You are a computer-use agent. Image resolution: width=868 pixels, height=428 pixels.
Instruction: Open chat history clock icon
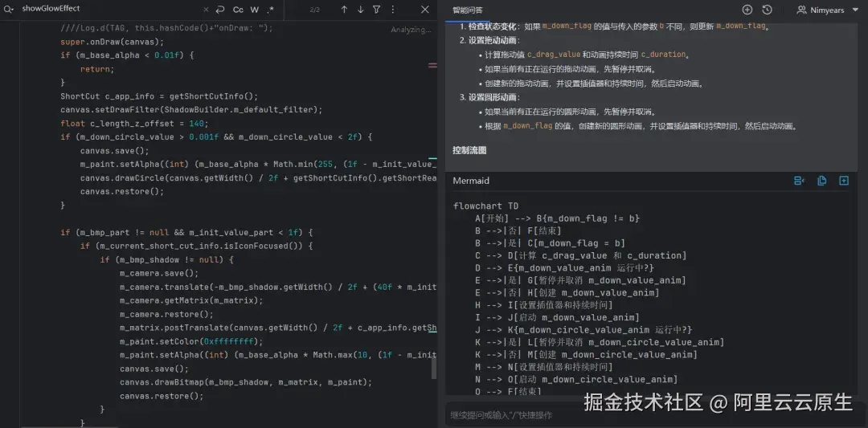pos(768,10)
